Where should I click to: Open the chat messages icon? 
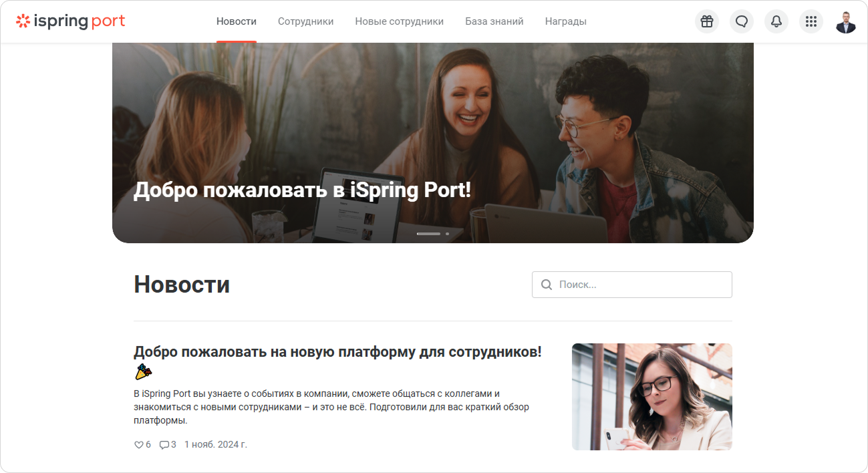(x=742, y=21)
